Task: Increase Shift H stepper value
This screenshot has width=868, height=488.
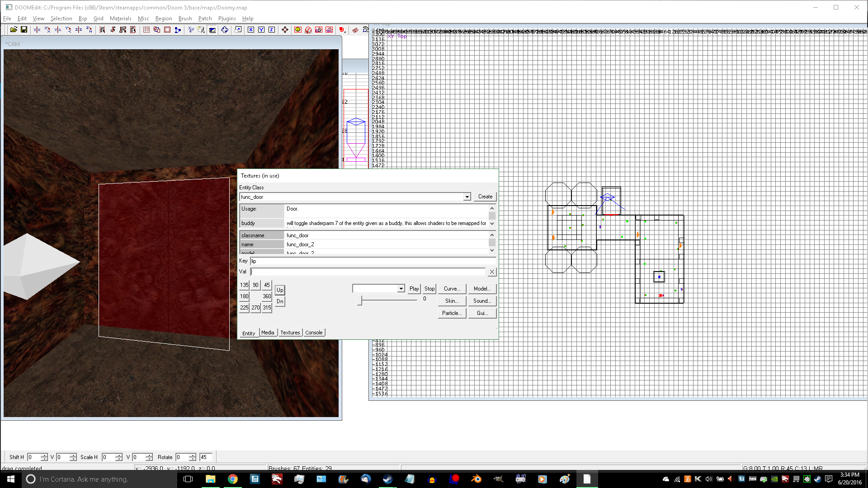Action: [44, 455]
